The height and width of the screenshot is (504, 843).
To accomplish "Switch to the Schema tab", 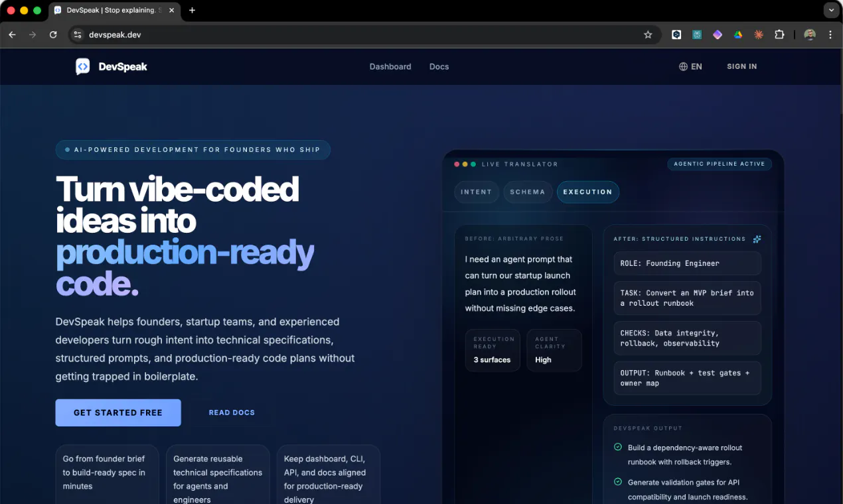I will (x=528, y=192).
